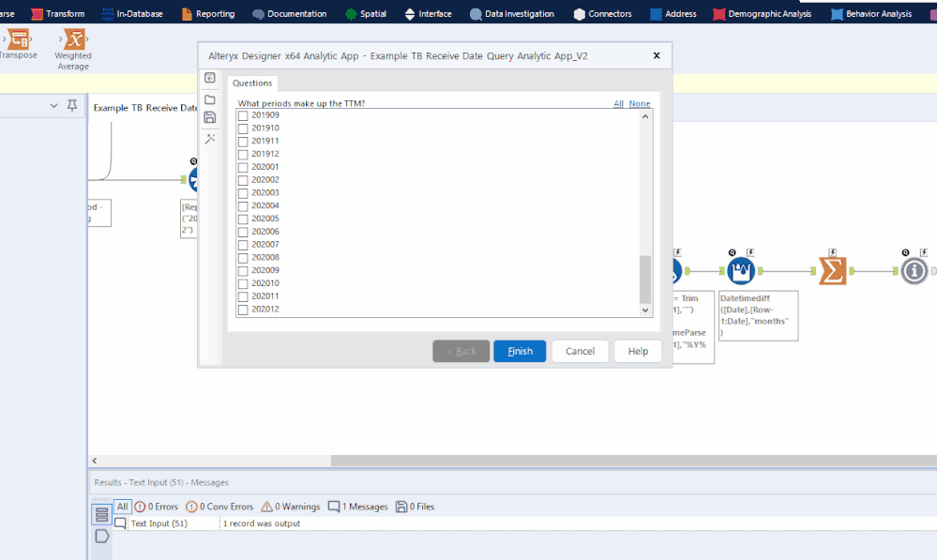Expand the left panel chevron dropdown
This screenshot has width=937, height=560.
53,106
